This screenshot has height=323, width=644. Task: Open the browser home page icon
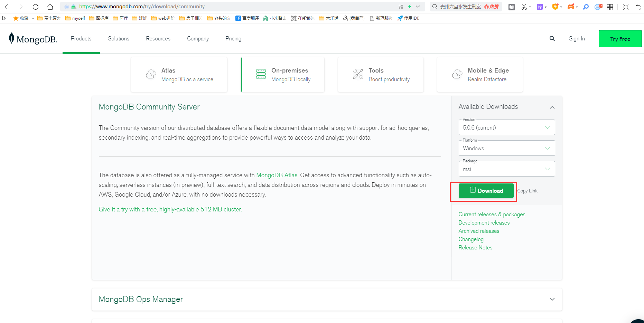click(50, 7)
